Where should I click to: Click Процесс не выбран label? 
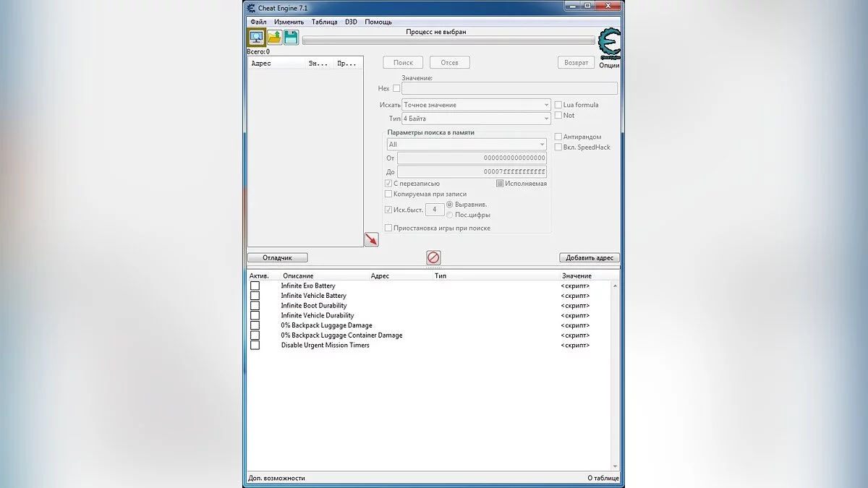(x=435, y=32)
